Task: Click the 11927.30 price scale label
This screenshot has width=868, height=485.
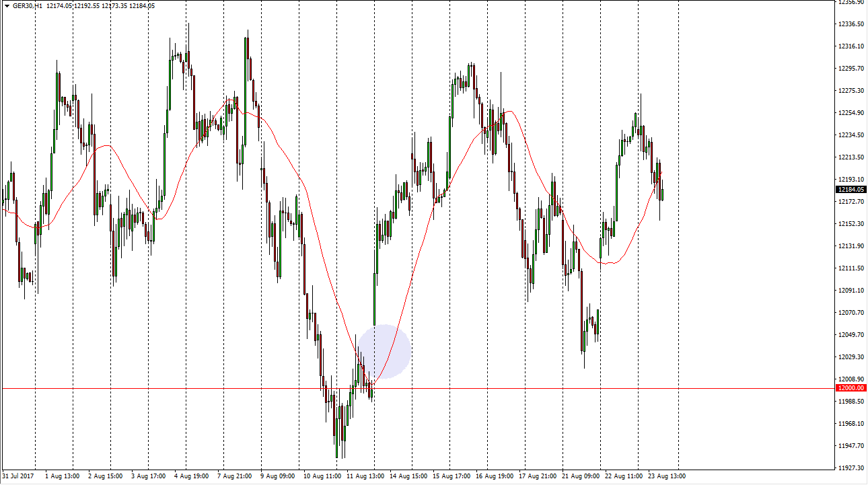Action: click(851, 468)
